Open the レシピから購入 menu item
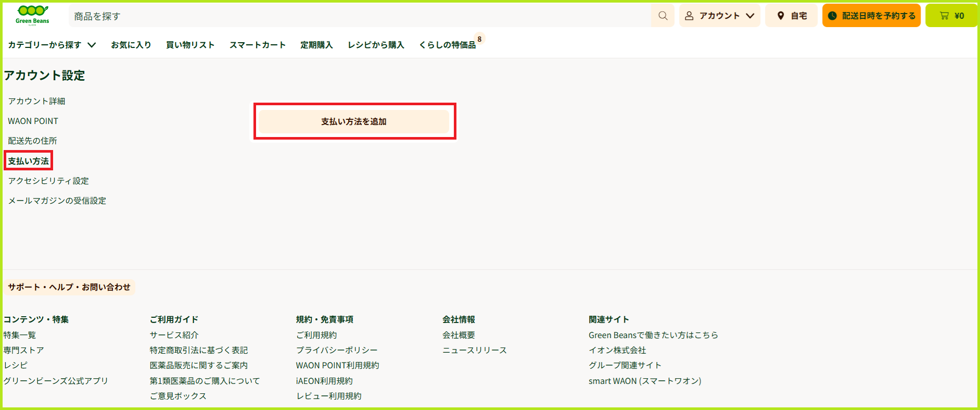The width and height of the screenshot is (980, 410). pos(376,45)
